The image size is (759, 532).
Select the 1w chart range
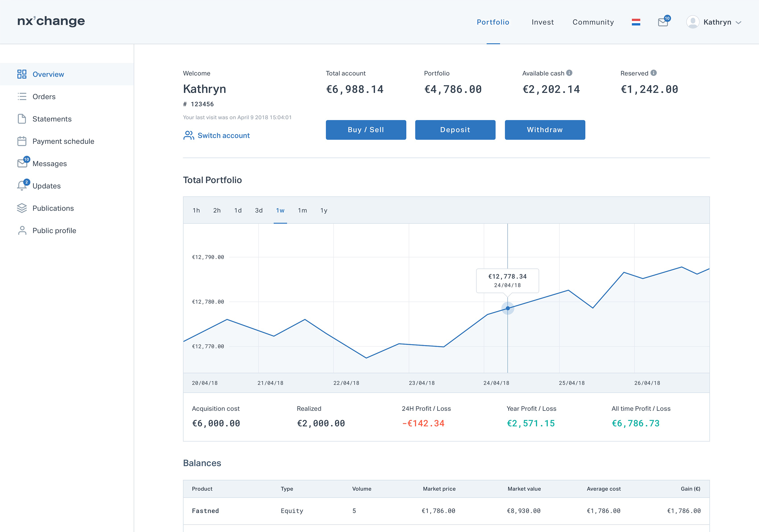pos(280,210)
